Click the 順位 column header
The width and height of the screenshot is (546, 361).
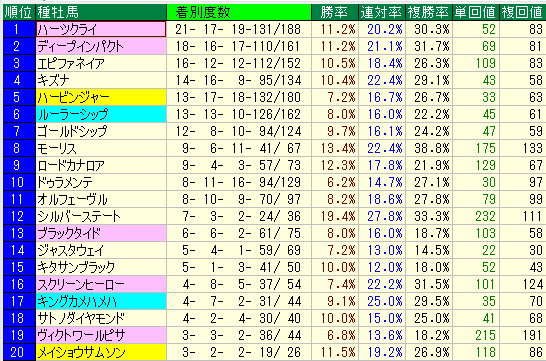pos(19,12)
